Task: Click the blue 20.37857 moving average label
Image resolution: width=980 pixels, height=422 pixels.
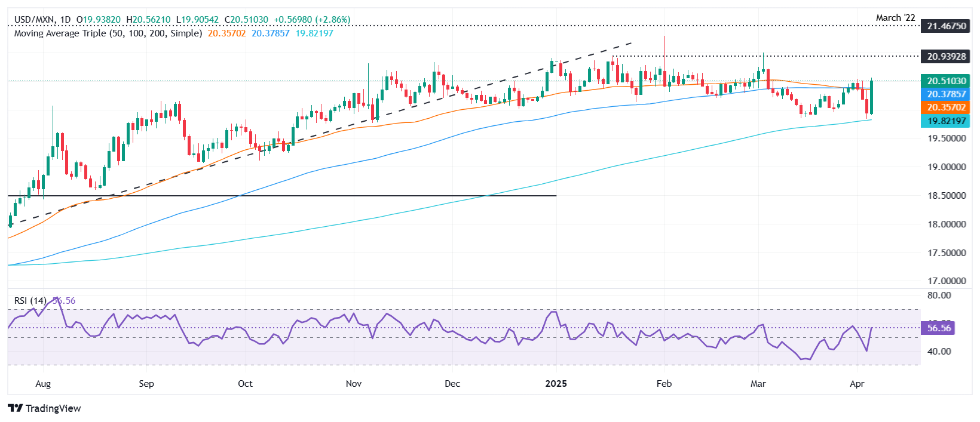Action: [946, 94]
